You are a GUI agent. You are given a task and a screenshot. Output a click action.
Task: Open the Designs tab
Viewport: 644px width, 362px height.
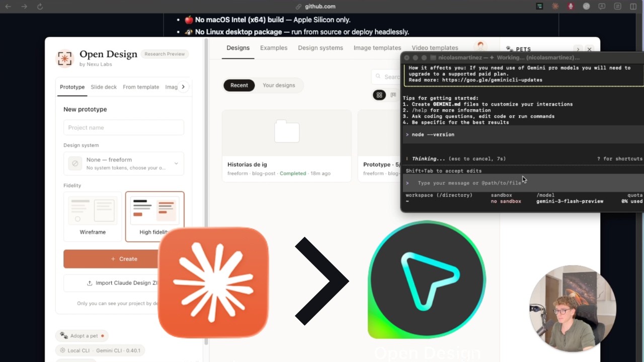point(238,48)
